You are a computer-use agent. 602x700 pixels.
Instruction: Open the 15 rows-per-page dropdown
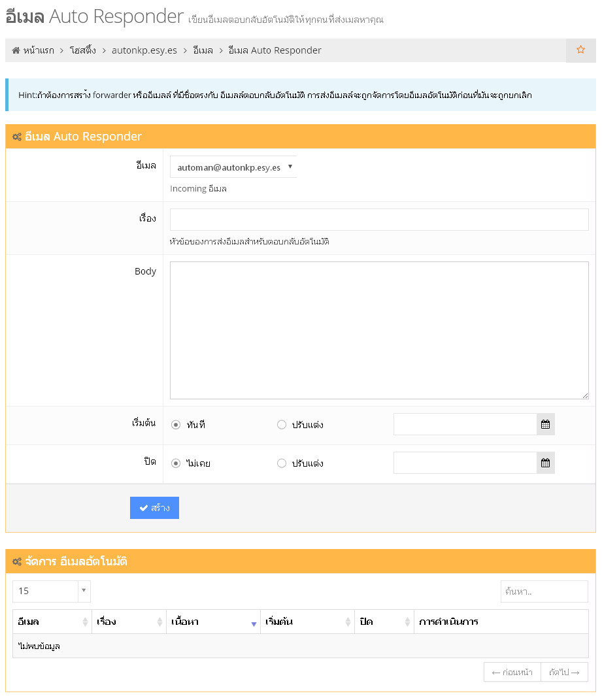tap(52, 591)
